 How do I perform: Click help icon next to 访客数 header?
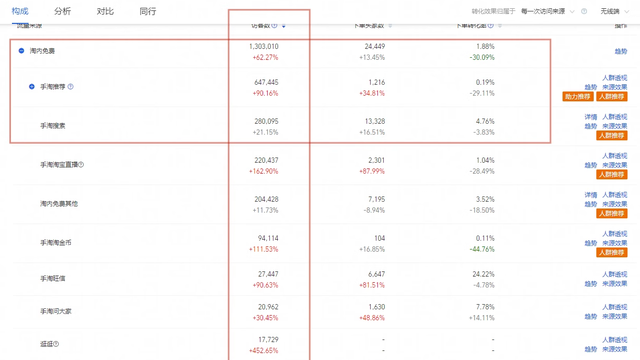click(275, 26)
